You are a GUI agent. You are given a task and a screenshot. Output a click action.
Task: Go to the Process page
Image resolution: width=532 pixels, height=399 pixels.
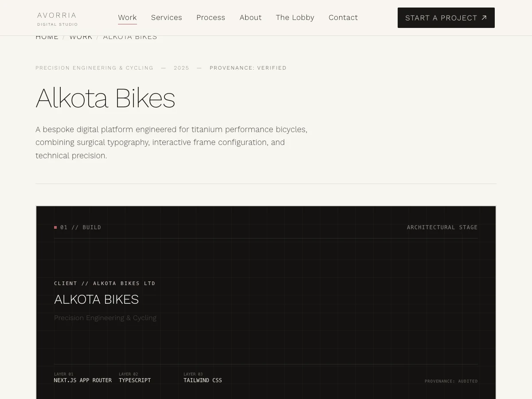[x=211, y=18]
